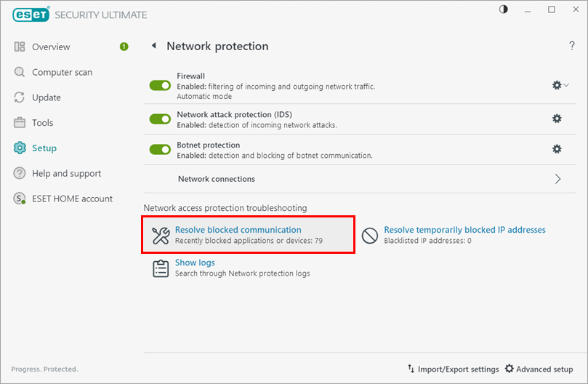Expand the Network connections chevron

(x=557, y=179)
